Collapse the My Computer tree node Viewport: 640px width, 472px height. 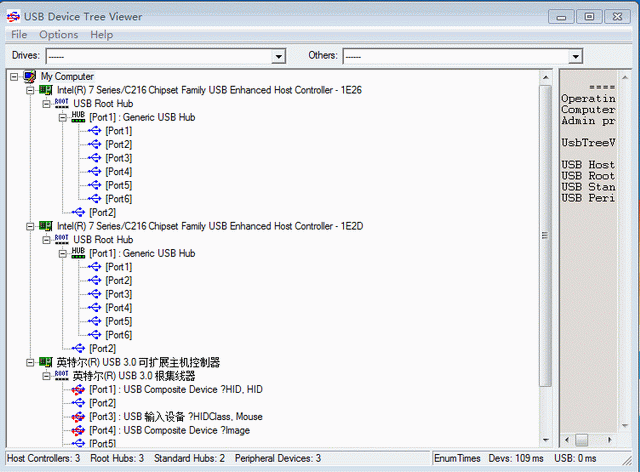(14, 76)
